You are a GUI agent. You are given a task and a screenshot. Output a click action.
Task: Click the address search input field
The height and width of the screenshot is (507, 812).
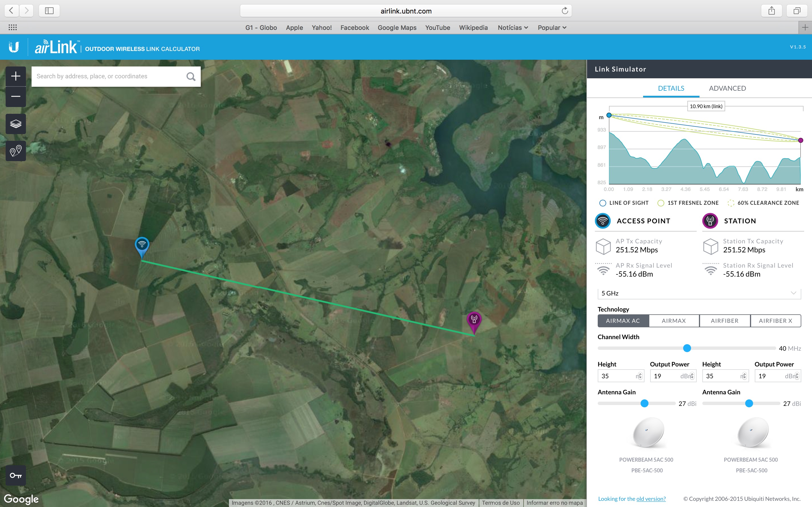(107, 76)
